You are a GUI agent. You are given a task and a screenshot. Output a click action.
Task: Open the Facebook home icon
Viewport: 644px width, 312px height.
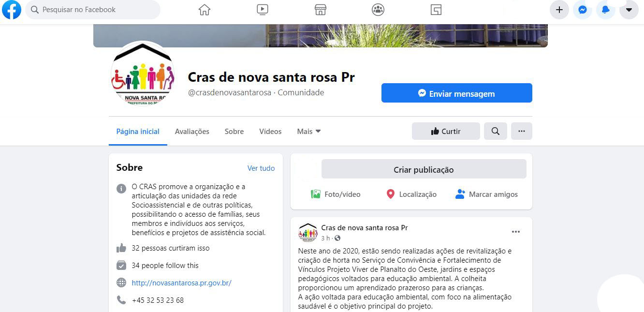click(x=205, y=10)
